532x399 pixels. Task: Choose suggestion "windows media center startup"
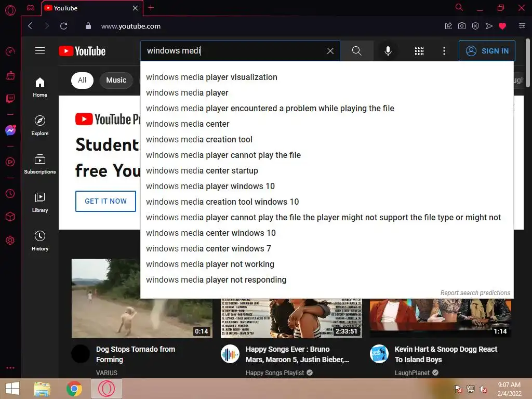[x=327, y=171]
